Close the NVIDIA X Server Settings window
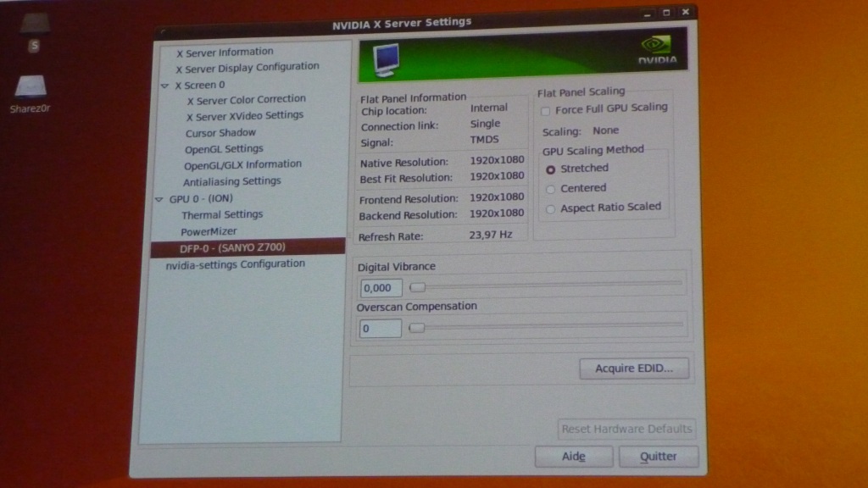This screenshot has height=488, width=868. 685,12
